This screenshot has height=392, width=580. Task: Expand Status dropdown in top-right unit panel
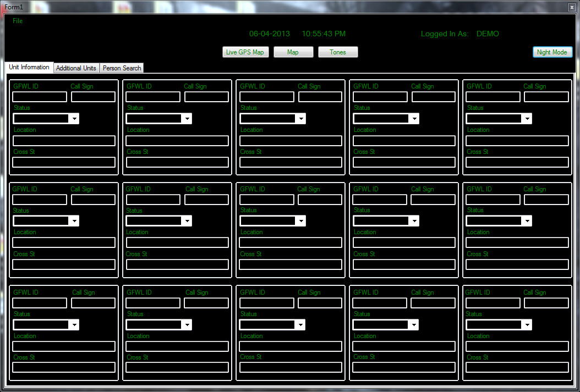527,119
